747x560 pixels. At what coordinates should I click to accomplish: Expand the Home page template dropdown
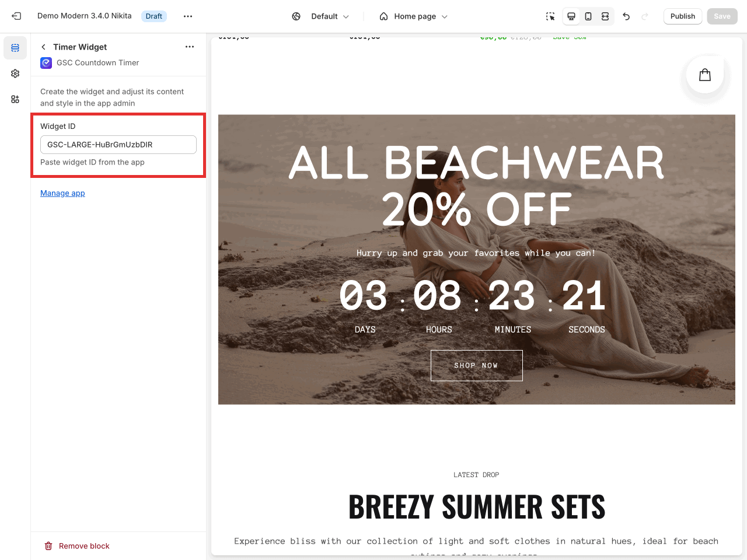pos(414,16)
